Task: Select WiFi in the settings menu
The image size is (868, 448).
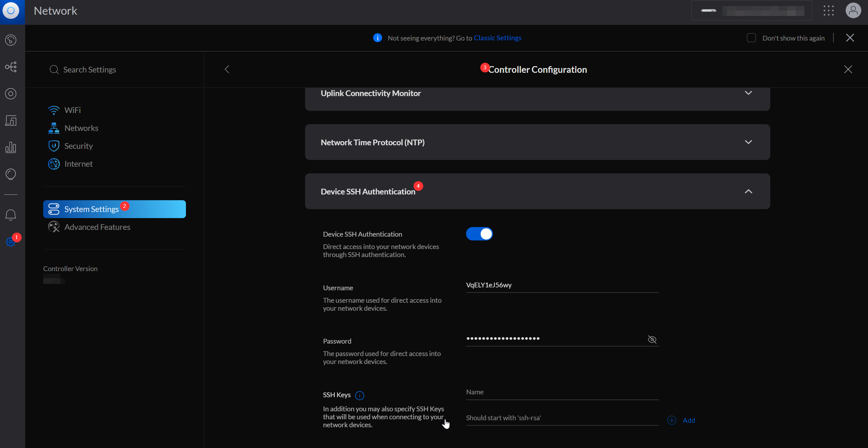Action: [73, 110]
